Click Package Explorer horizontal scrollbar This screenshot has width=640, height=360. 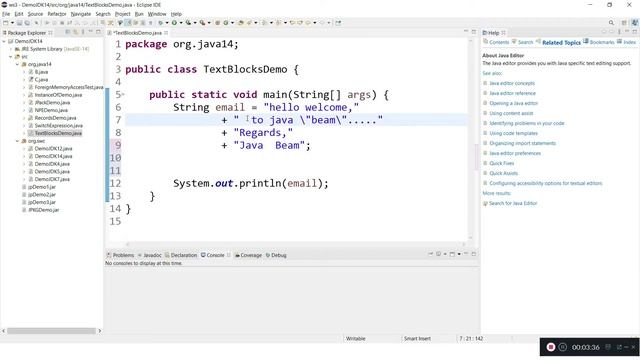pyautogui.click(x=51, y=331)
